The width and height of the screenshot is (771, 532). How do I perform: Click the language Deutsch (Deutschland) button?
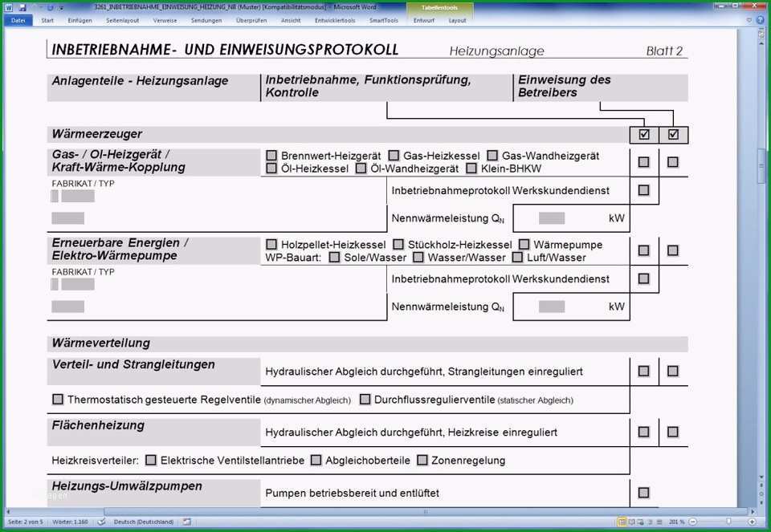(144, 522)
